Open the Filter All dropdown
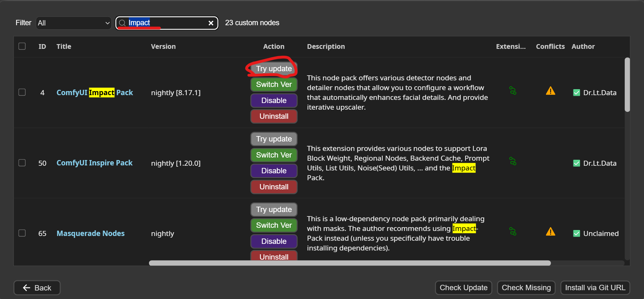Image resolution: width=644 pixels, height=299 pixels. pyautogui.click(x=74, y=23)
